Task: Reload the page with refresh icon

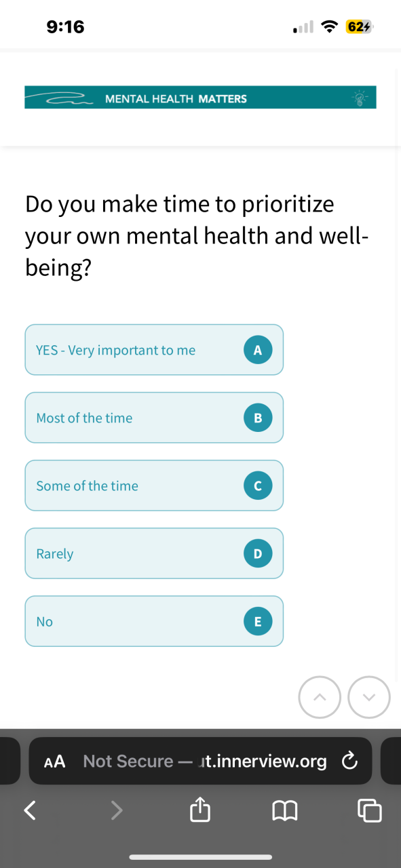Action: (349, 762)
